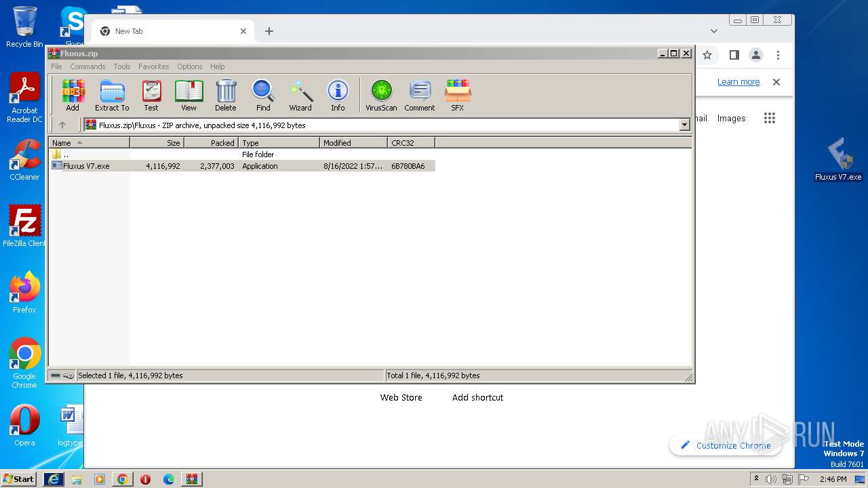Viewport: 868px width, 488px height.
Task: Open FileZilla Client desktop icon
Action: (24, 226)
